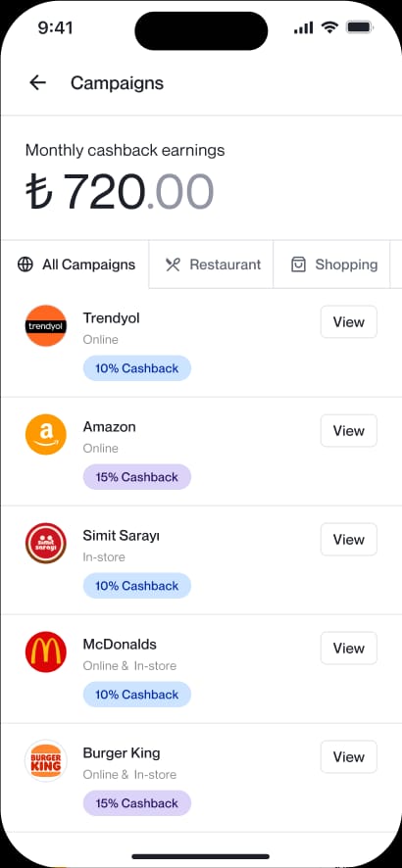Check the Wi-Fi status icon
Screen dimensions: 402x868
pos(330,27)
